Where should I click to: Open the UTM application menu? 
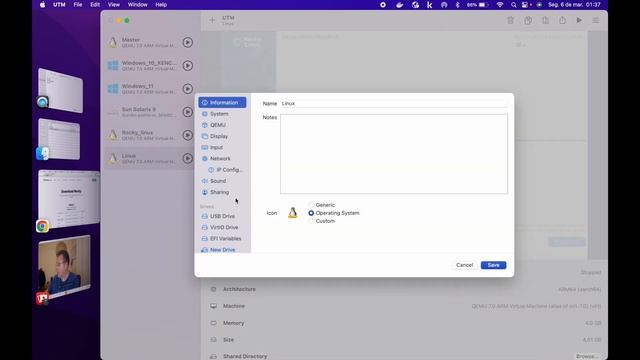coord(59,5)
